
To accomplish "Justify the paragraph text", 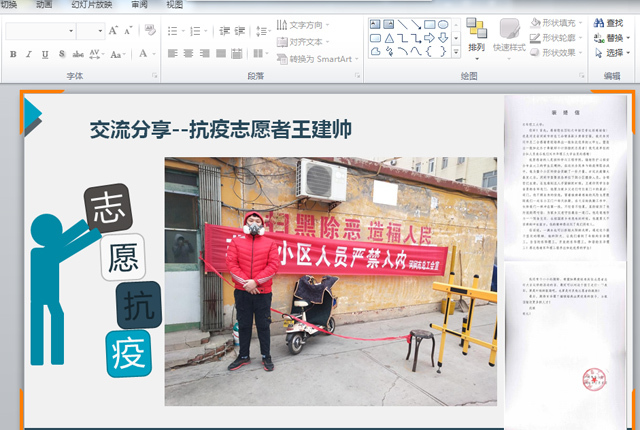I will tap(221, 53).
